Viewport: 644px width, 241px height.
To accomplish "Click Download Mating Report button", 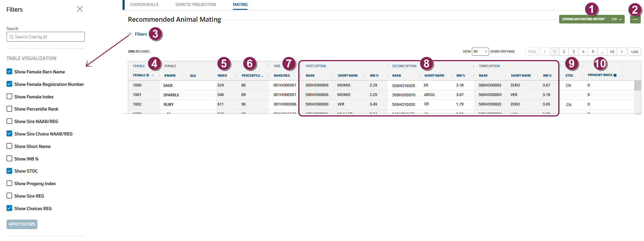I will tap(583, 19).
